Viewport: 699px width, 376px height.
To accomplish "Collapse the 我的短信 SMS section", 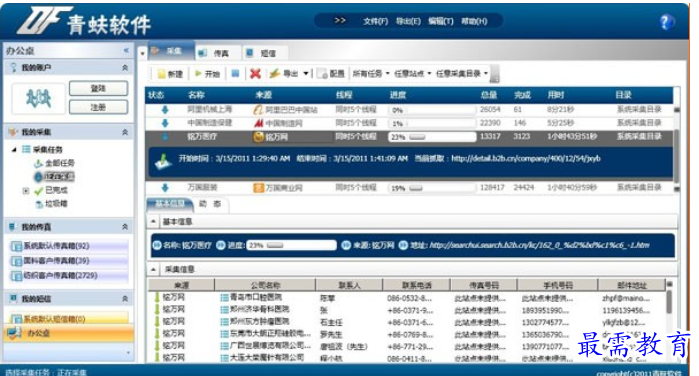I will (x=125, y=299).
